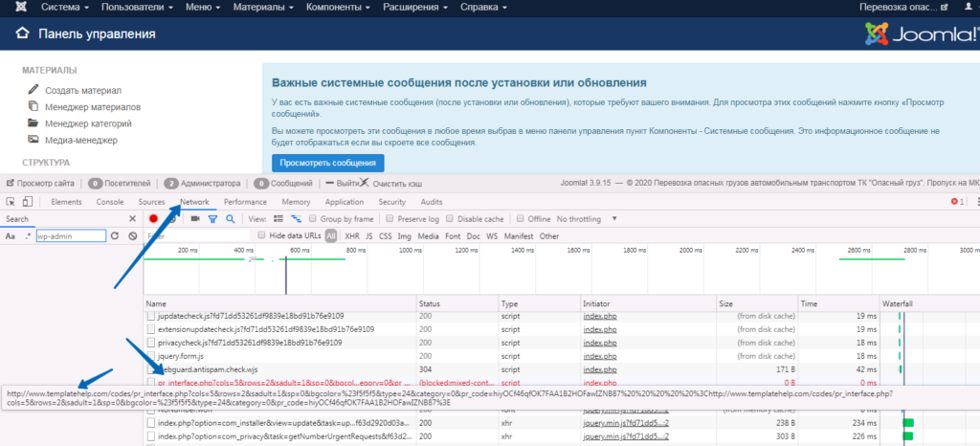Open the Посетителей counter badge
This screenshot has height=446, width=980.
[x=96, y=184]
